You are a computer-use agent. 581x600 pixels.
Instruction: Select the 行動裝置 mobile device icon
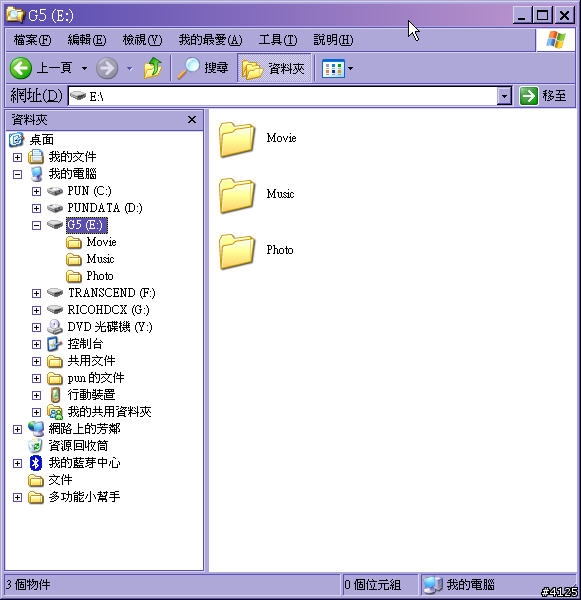[x=55, y=395]
